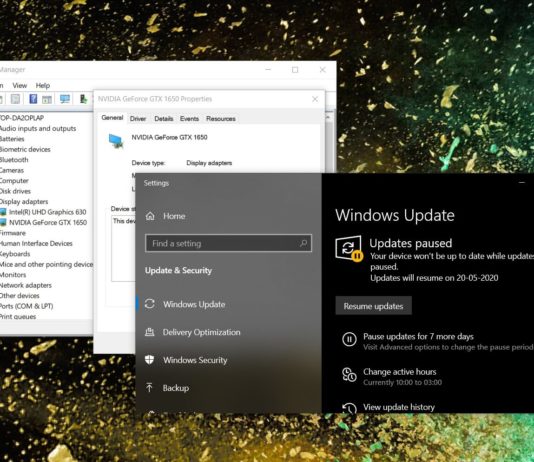The width and height of the screenshot is (534, 462).
Task: Select Pause updates for 7 more days
Action: click(418, 336)
